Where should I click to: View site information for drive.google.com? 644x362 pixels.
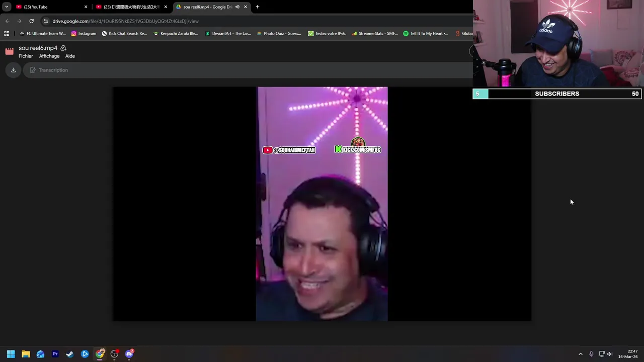point(46,21)
